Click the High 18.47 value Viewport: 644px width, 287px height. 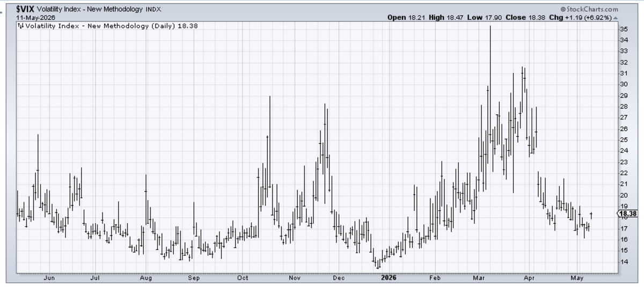[445, 17]
